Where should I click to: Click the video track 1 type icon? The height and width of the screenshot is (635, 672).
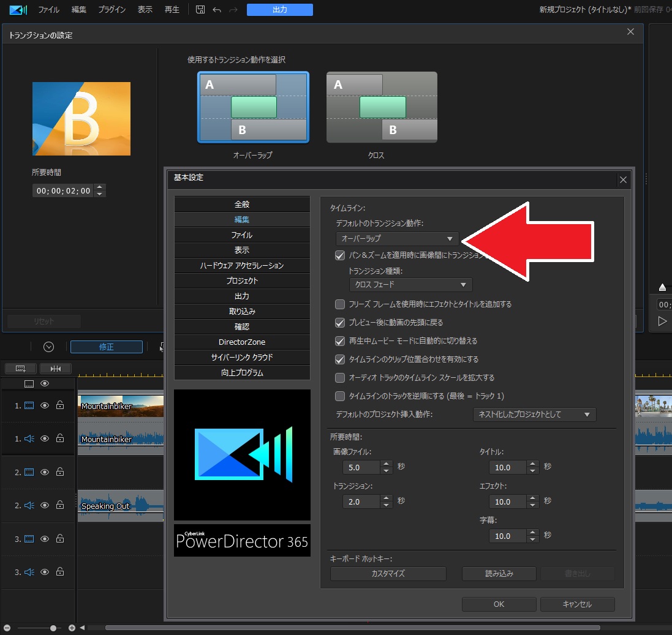click(x=29, y=405)
